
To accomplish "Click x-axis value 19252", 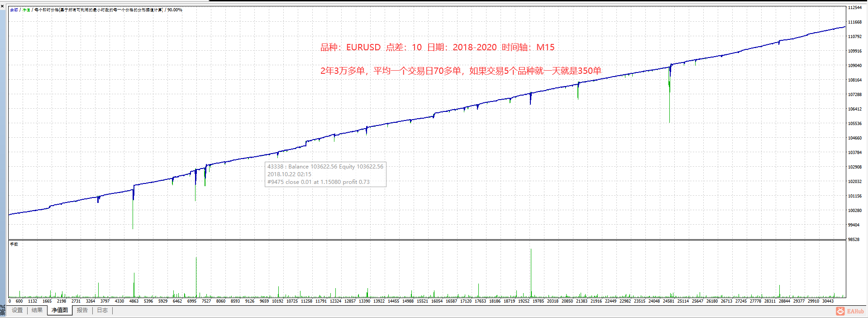I will (x=524, y=301).
